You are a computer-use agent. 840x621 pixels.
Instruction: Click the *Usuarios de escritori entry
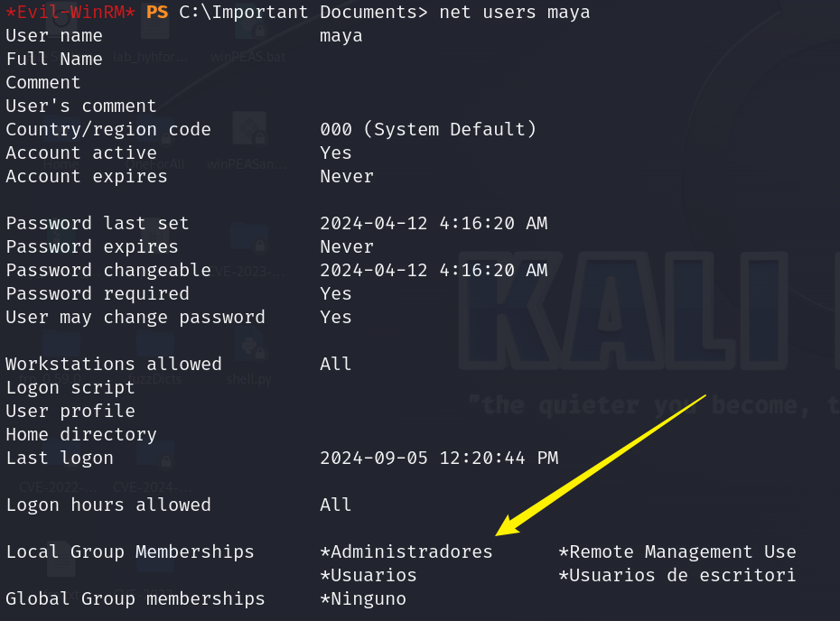click(x=677, y=576)
